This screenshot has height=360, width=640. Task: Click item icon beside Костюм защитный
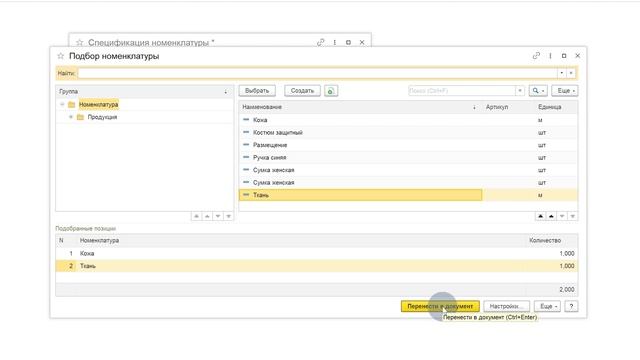point(246,132)
